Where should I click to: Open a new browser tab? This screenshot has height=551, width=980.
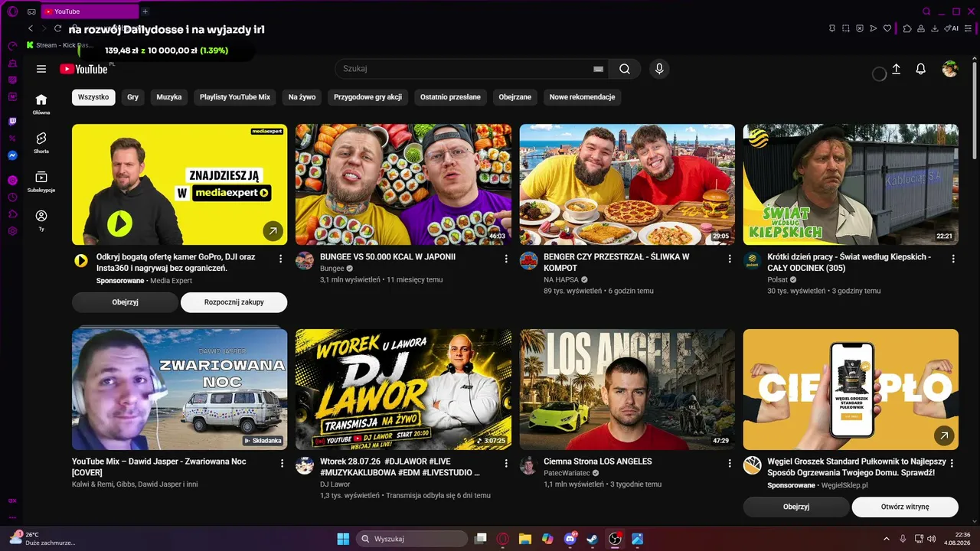145,11
